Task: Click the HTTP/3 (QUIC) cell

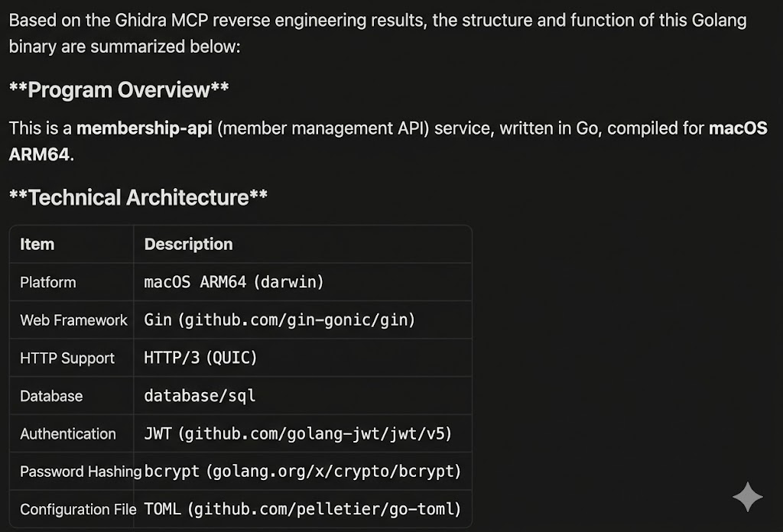Action: [200, 358]
